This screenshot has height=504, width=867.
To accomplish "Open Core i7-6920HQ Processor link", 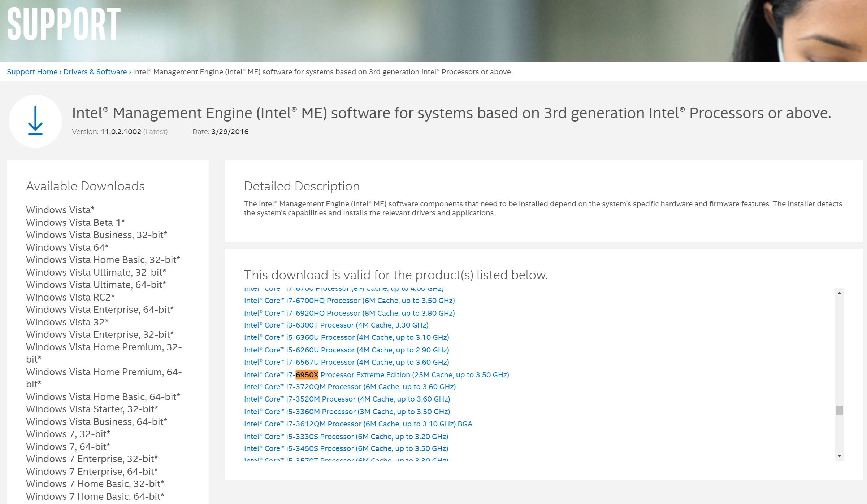I will pyautogui.click(x=349, y=313).
